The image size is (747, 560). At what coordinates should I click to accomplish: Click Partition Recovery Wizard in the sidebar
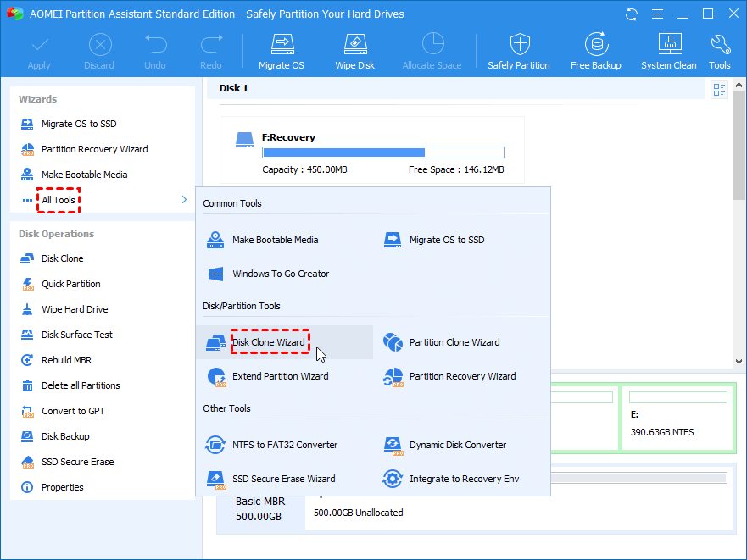pyautogui.click(x=94, y=149)
